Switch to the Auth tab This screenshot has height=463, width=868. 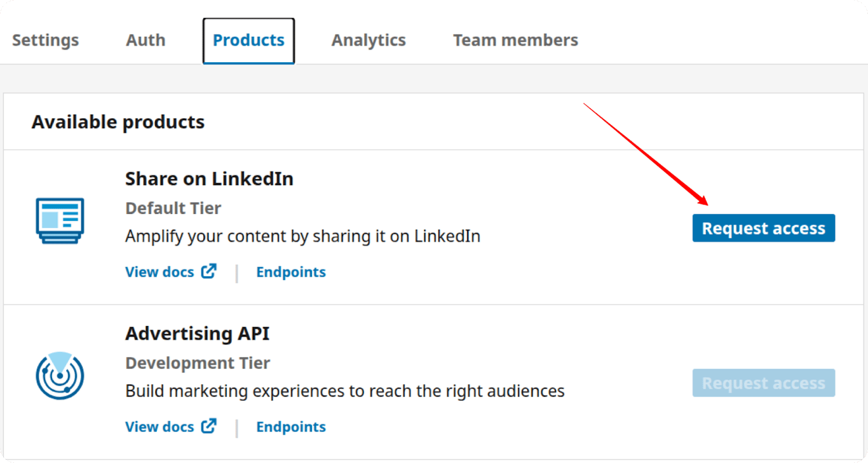(146, 40)
